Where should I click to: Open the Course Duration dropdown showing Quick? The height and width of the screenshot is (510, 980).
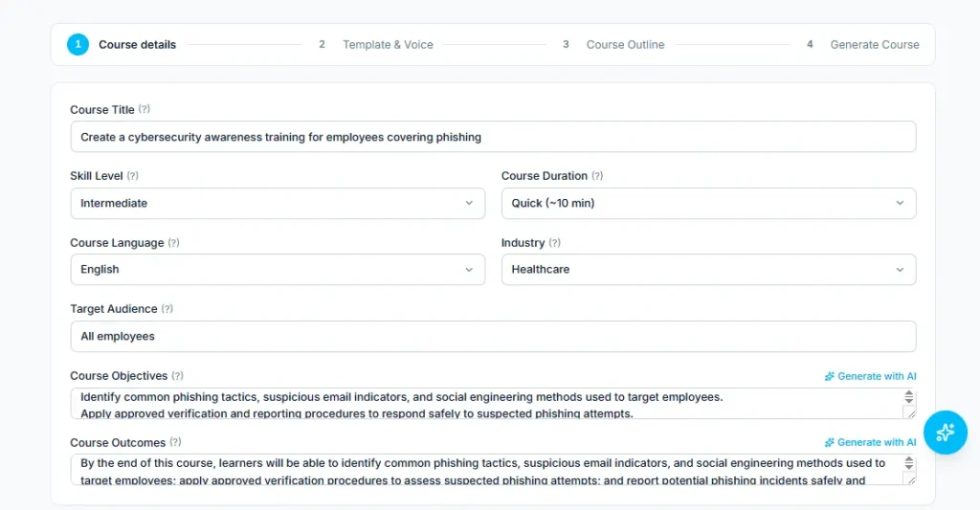709,203
